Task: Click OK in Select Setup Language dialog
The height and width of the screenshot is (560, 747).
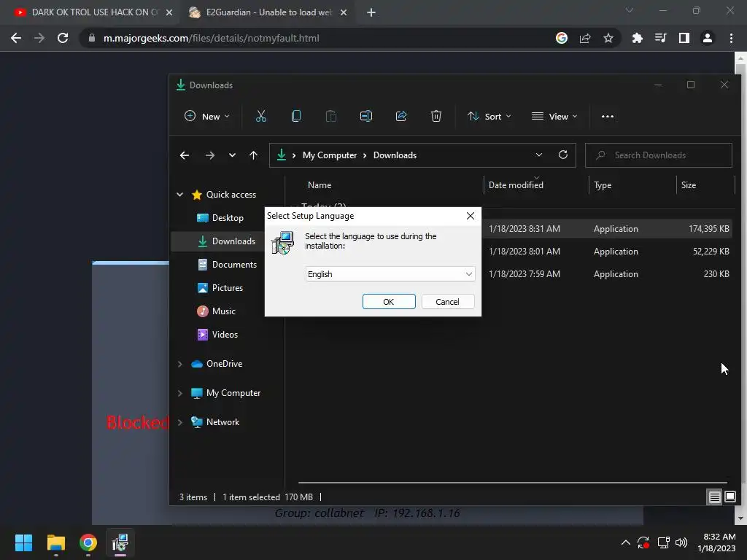Action: [389, 302]
